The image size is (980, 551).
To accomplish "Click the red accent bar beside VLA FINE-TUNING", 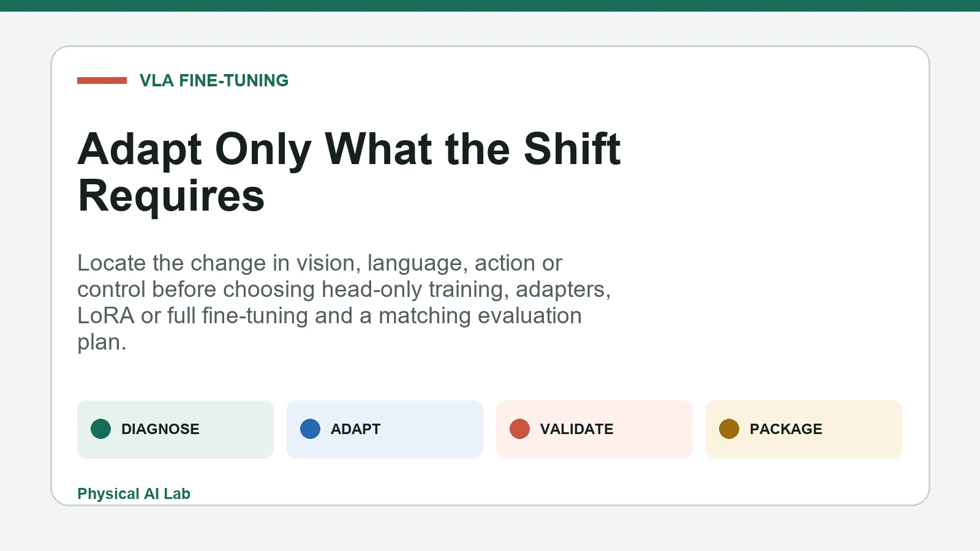I will [x=102, y=80].
